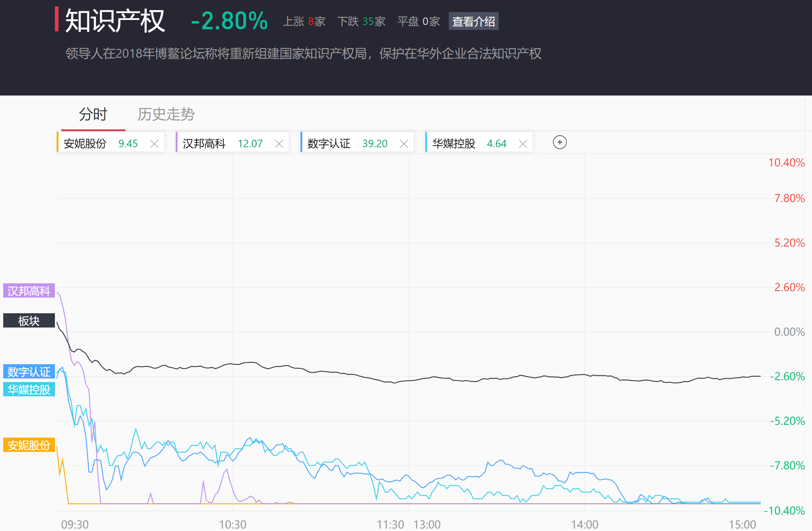Close the 数字认证 comparison chip
Image resolution: width=812 pixels, height=531 pixels.
coord(404,144)
